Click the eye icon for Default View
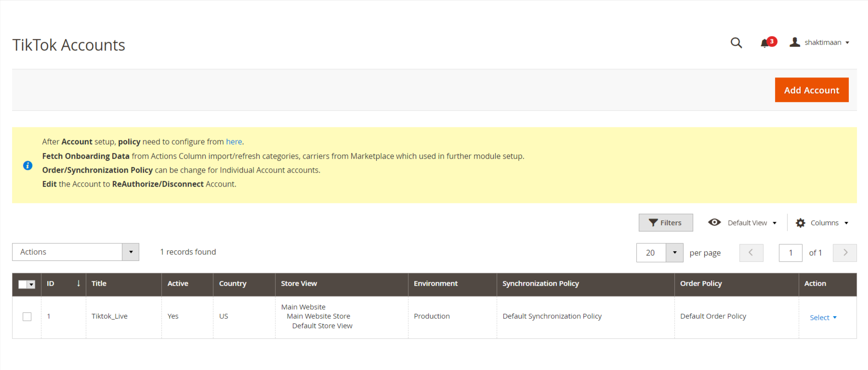Screen dimensions: 868x370 (714, 222)
